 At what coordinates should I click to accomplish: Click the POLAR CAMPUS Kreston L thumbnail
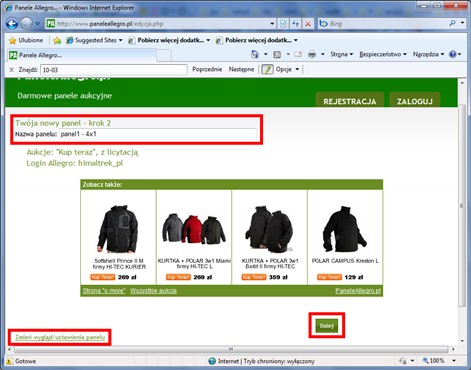345,229
